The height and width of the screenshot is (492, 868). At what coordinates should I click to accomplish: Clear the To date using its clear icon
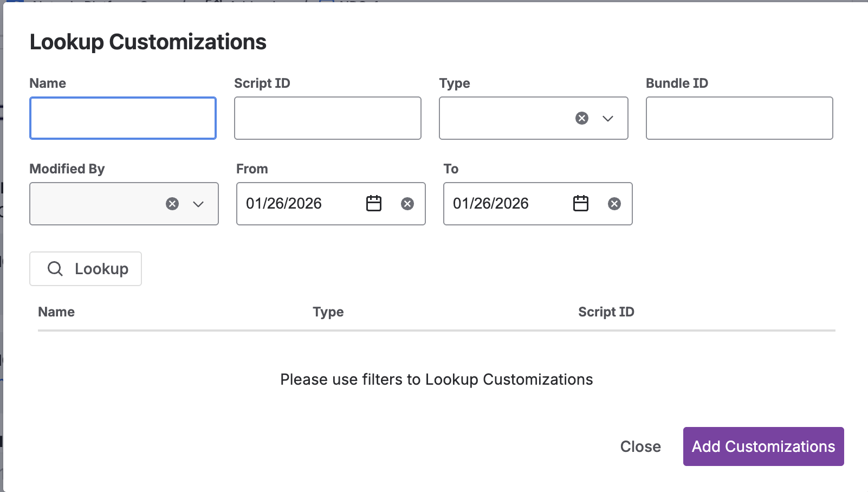[614, 204]
